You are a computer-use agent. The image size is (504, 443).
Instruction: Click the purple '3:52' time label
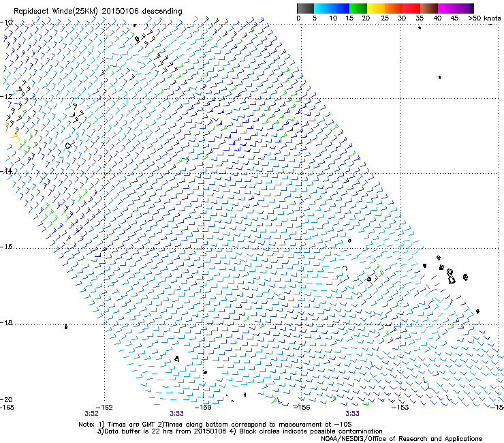(92, 414)
